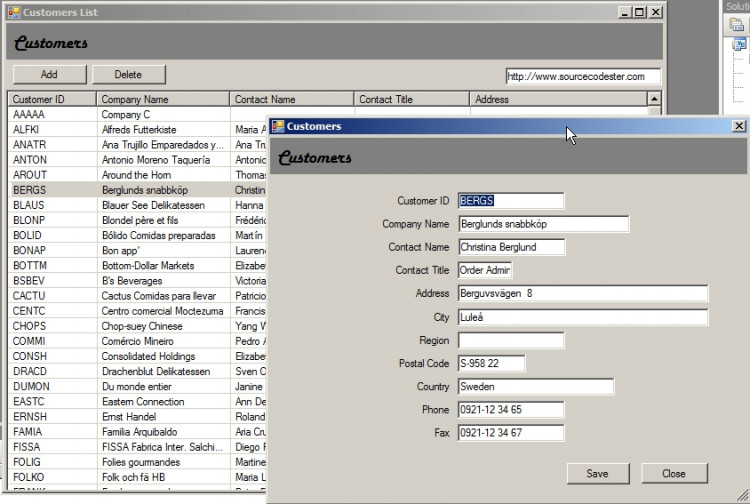Click the Consolidated Holdings cell

164,356
